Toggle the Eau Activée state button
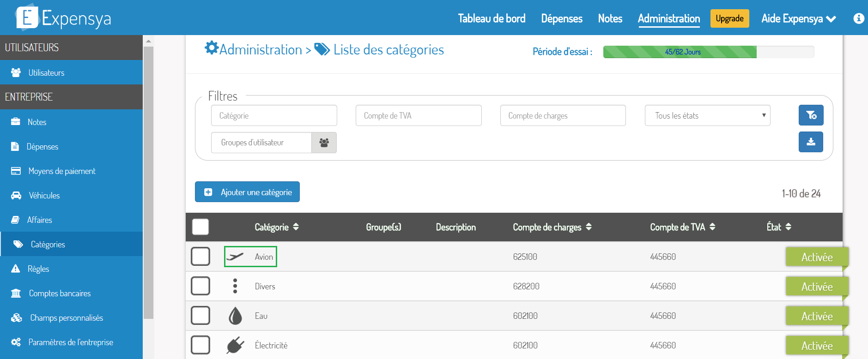 click(817, 316)
